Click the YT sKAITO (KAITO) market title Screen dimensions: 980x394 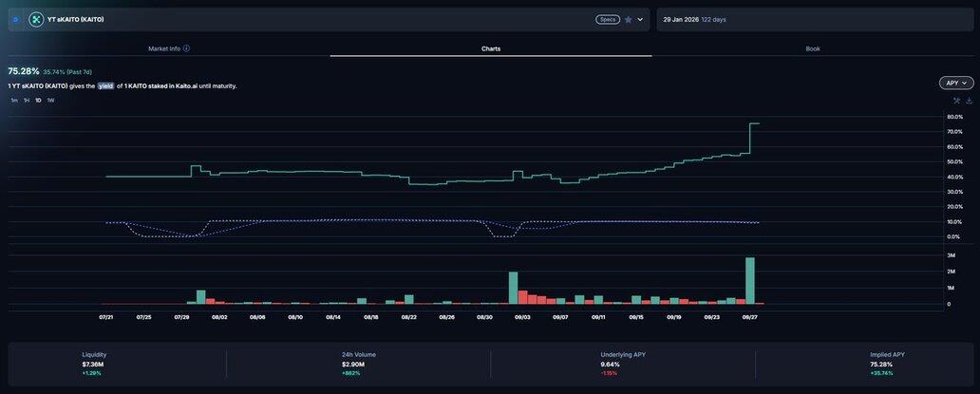pos(76,19)
